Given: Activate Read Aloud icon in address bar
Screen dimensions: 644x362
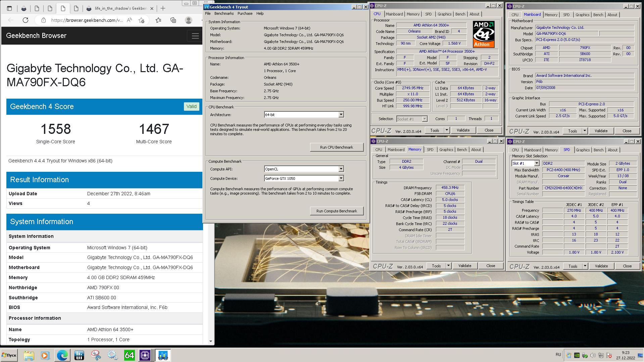Looking at the screenshot, I should pos(130,20).
